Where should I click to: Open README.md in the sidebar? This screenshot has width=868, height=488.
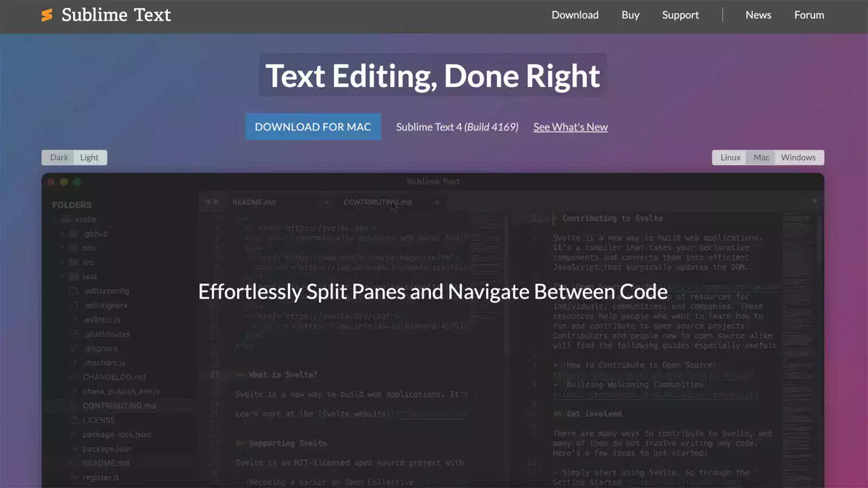click(106, 463)
